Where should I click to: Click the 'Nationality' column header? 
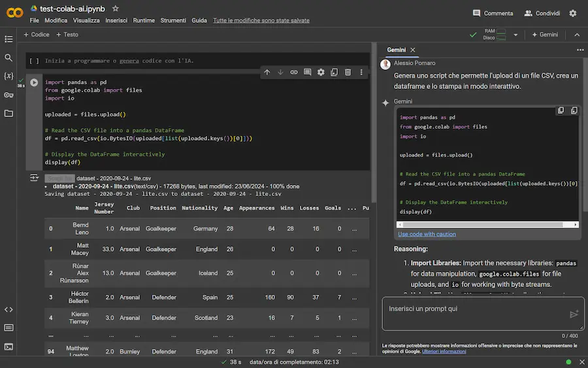click(199, 208)
